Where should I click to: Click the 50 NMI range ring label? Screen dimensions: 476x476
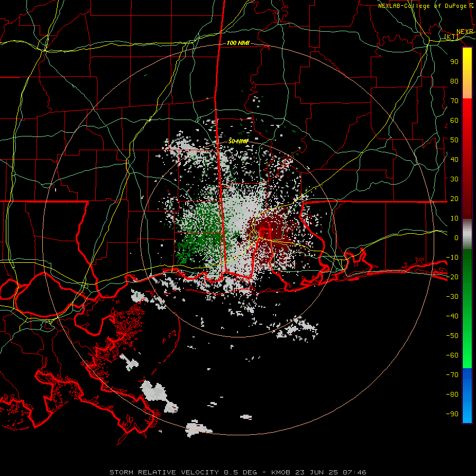238,141
